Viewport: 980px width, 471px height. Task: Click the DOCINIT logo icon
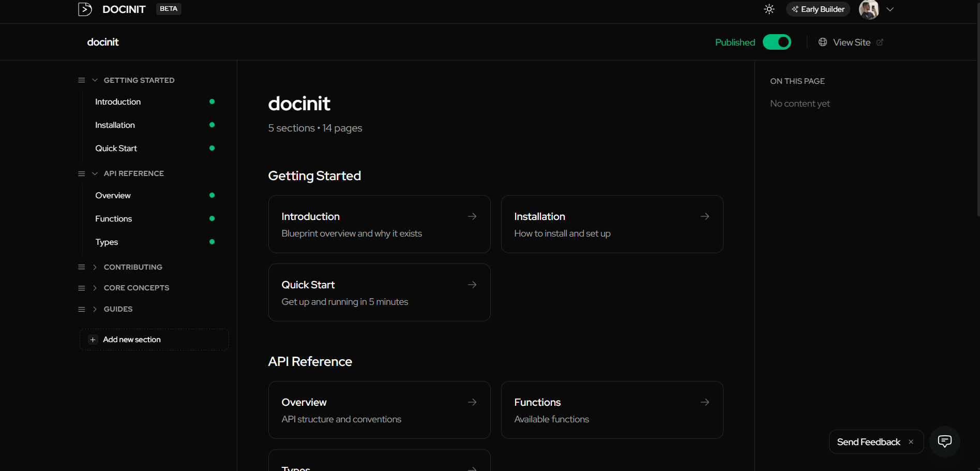[85, 9]
